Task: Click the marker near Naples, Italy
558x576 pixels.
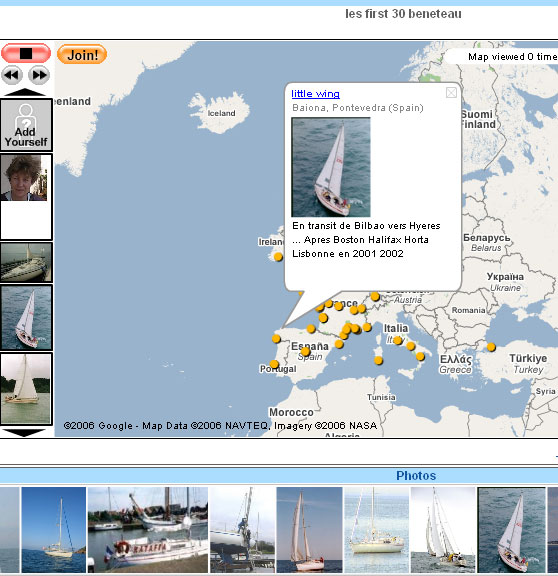Action: click(x=411, y=346)
